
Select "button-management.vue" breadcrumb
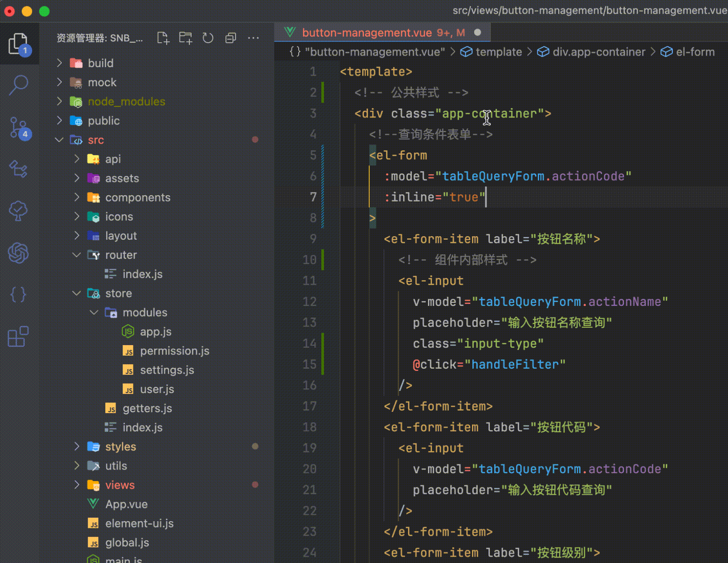point(375,52)
